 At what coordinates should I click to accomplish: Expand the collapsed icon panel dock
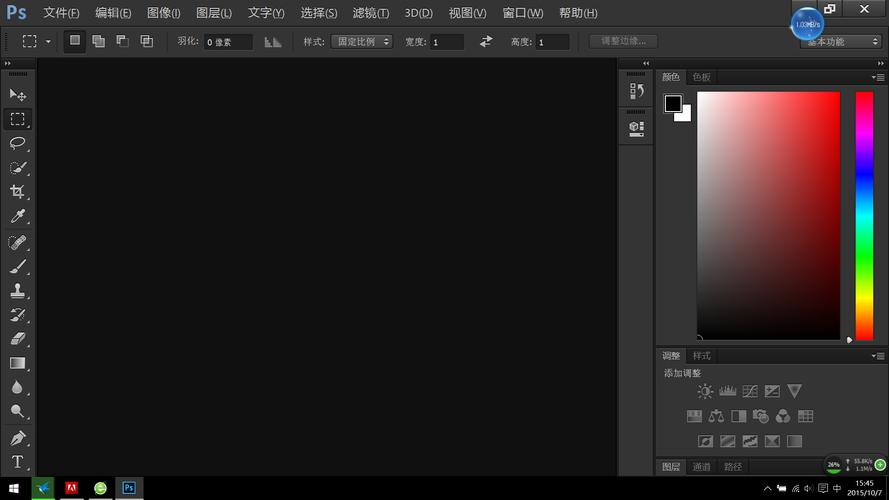[x=646, y=63]
